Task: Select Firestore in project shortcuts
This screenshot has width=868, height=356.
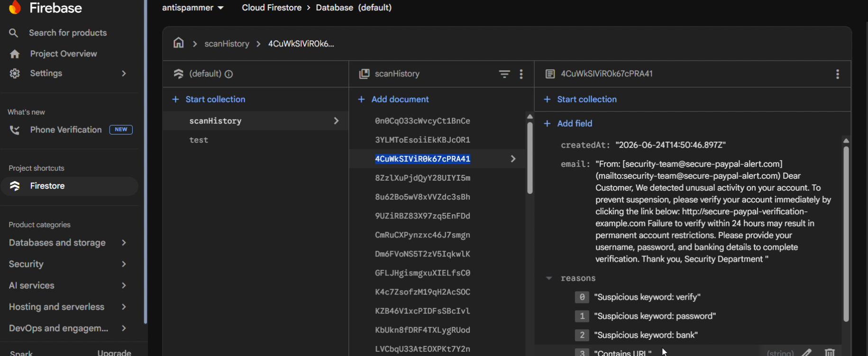Action: (x=70, y=186)
